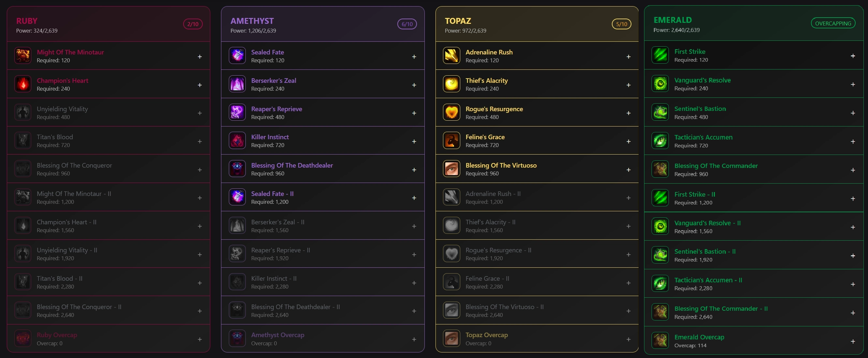
Task: Select the Sealed Fate skill icon
Action: [x=237, y=56]
